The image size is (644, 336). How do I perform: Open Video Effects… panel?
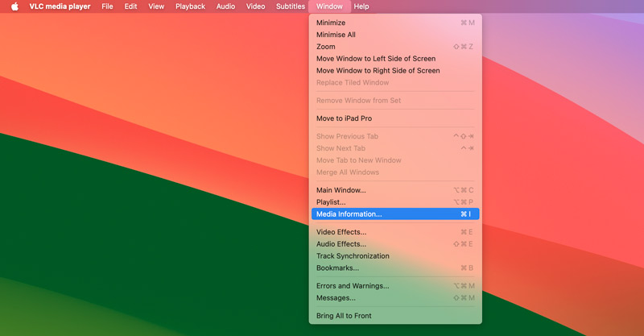(x=341, y=232)
